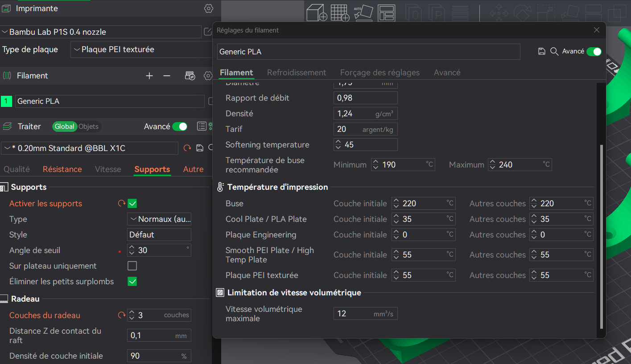Remove a filament with the minus icon

pyautogui.click(x=167, y=76)
